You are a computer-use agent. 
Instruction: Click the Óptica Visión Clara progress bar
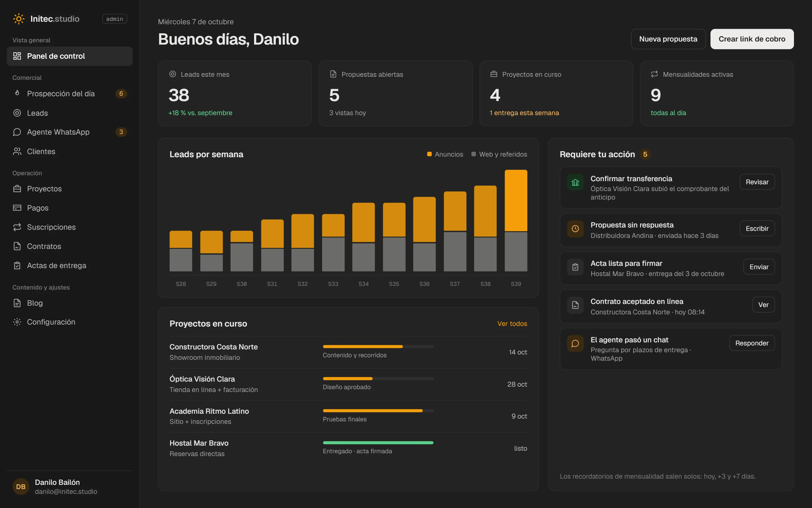(378, 379)
